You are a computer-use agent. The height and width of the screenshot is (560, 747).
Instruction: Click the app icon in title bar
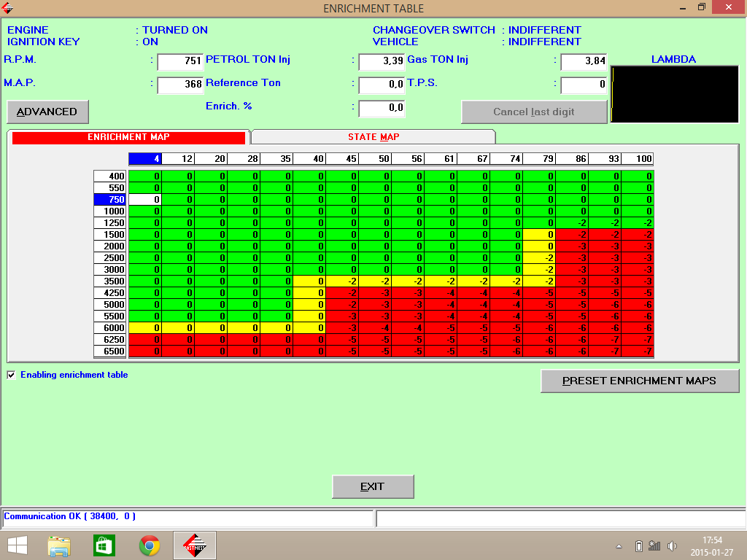[7, 7]
